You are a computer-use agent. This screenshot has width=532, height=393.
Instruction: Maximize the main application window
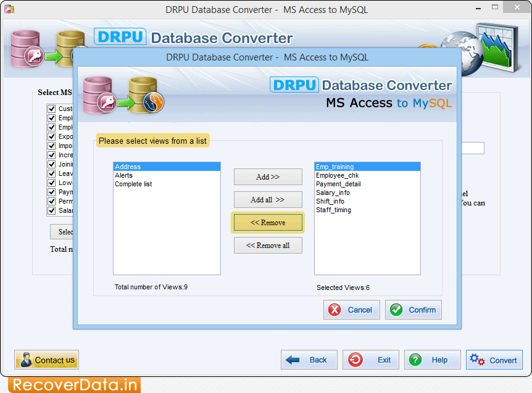point(495,7)
